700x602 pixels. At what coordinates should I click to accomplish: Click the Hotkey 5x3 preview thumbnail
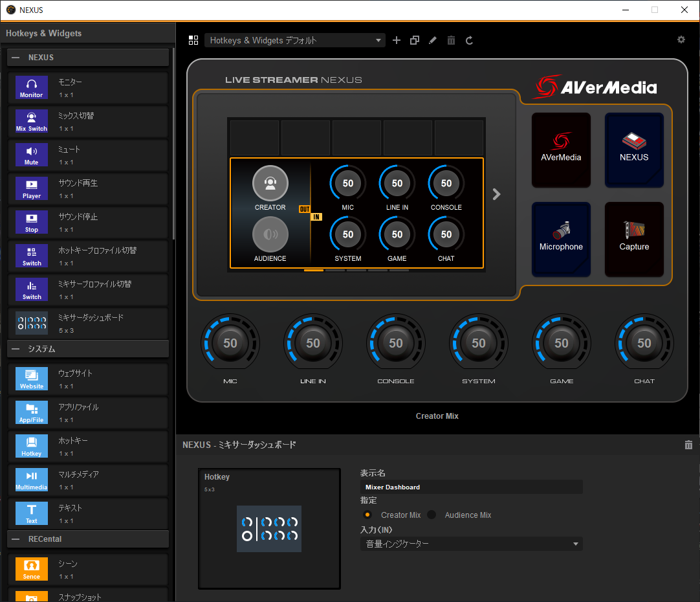(x=269, y=529)
